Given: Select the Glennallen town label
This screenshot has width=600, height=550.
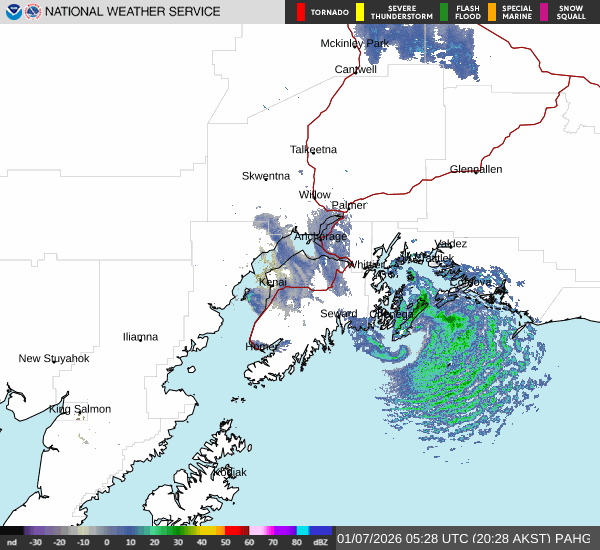Looking at the screenshot, I should tap(475, 169).
